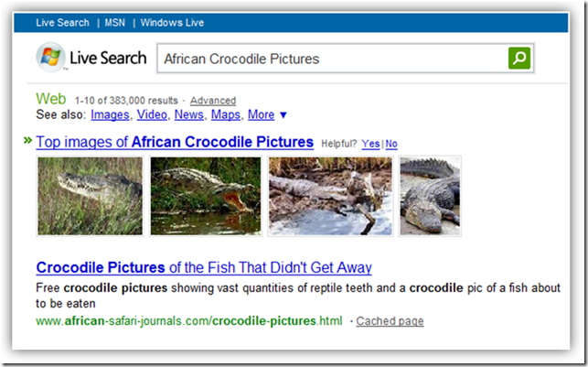Open Top images of African Crocodile Pictures
The height and width of the screenshot is (367, 588).
[x=175, y=143]
